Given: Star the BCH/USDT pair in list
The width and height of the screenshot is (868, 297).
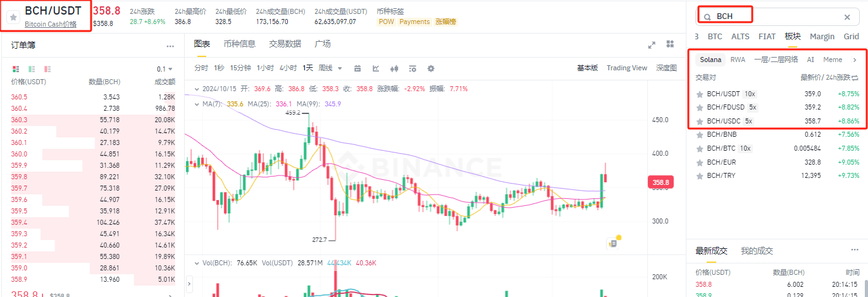Looking at the screenshot, I should pos(700,94).
